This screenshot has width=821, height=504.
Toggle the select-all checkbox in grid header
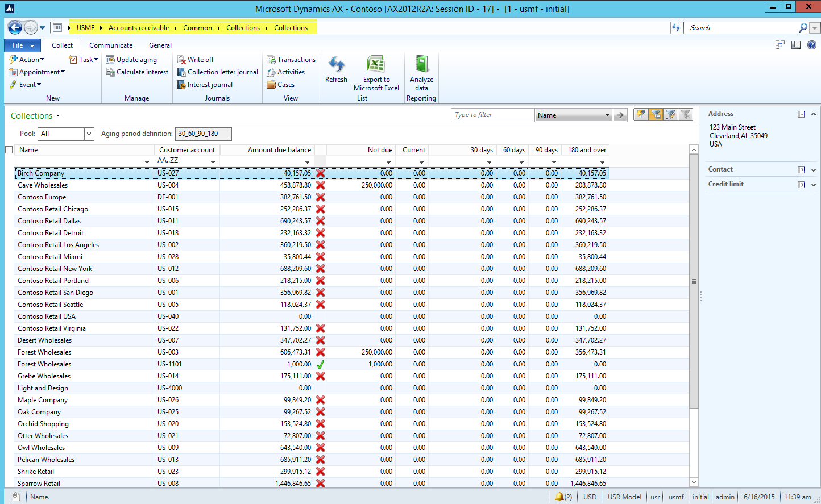[x=9, y=150]
